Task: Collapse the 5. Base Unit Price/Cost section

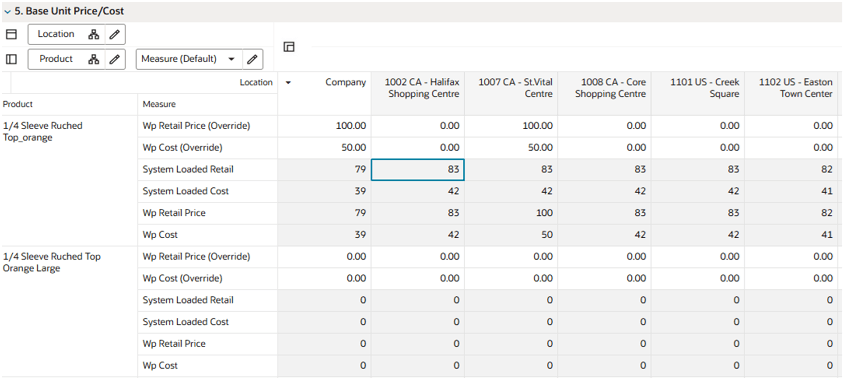Action: [x=8, y=11]
